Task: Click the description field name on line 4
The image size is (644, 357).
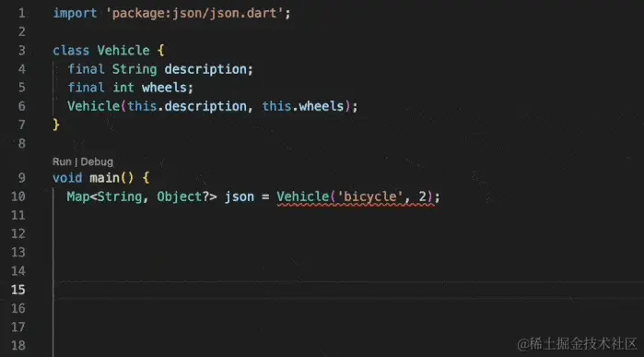Action: click(205, 69)
